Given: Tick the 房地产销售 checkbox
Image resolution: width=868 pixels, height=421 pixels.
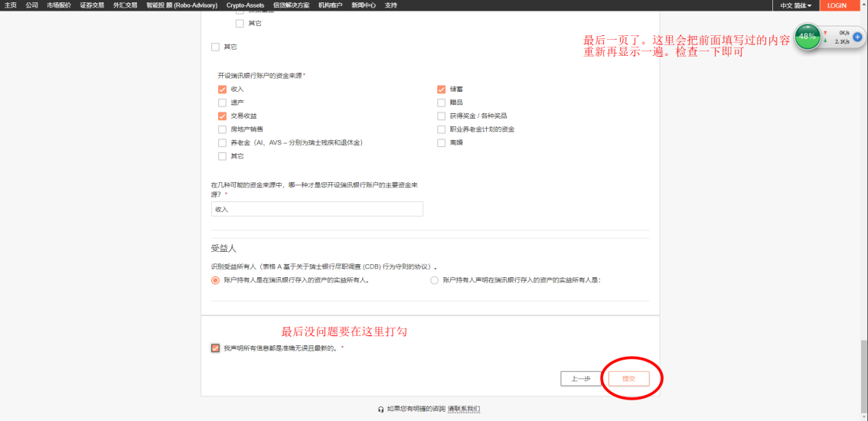Looking at the screenshot, I should click(223, 129).
